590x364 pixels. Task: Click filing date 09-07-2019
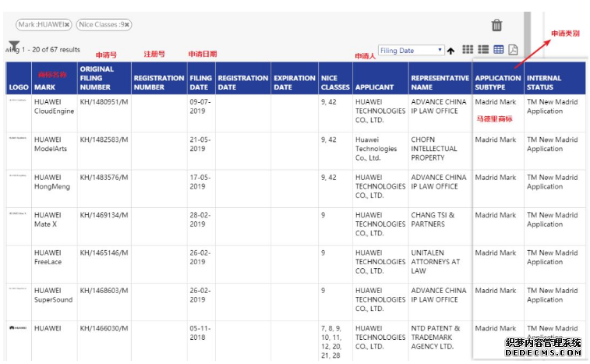tap(200, 107)
